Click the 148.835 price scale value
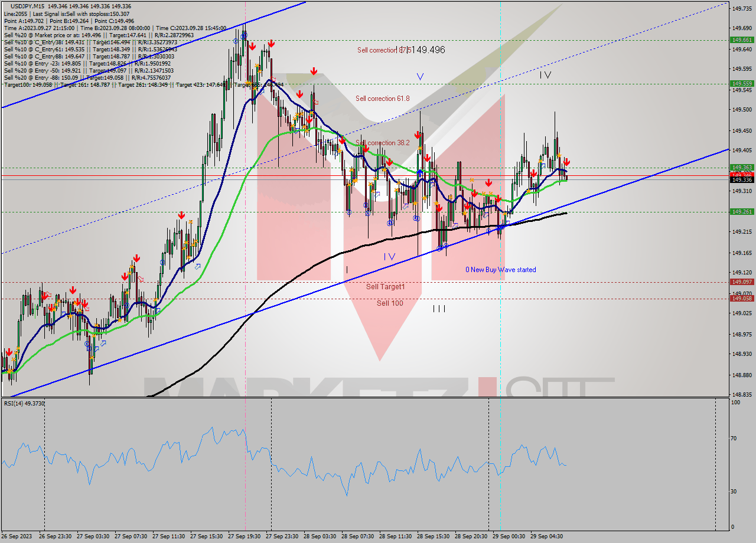The width and height of the screenshot is (756, 543). [742, 394]
